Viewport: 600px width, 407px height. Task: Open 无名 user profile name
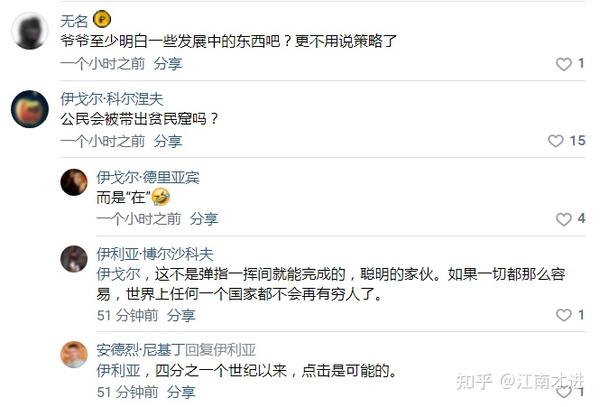click(74, 21)
